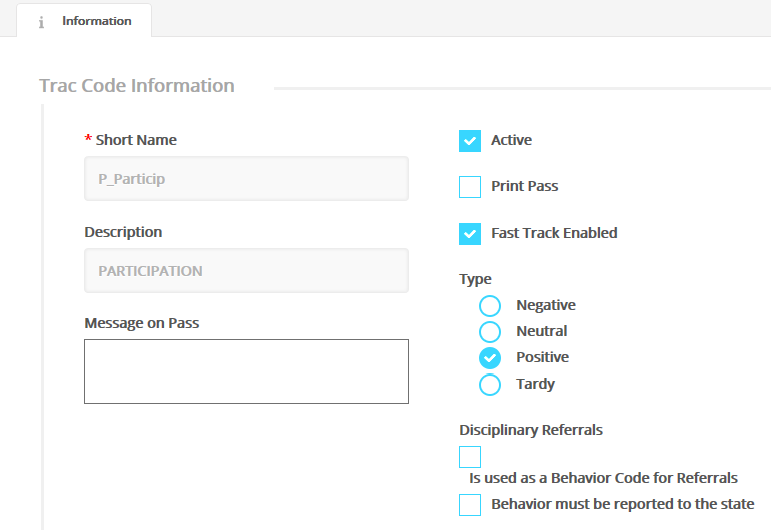Set the type to Tardy
This screenshot has height=530, width=771.
click(490, 384)
